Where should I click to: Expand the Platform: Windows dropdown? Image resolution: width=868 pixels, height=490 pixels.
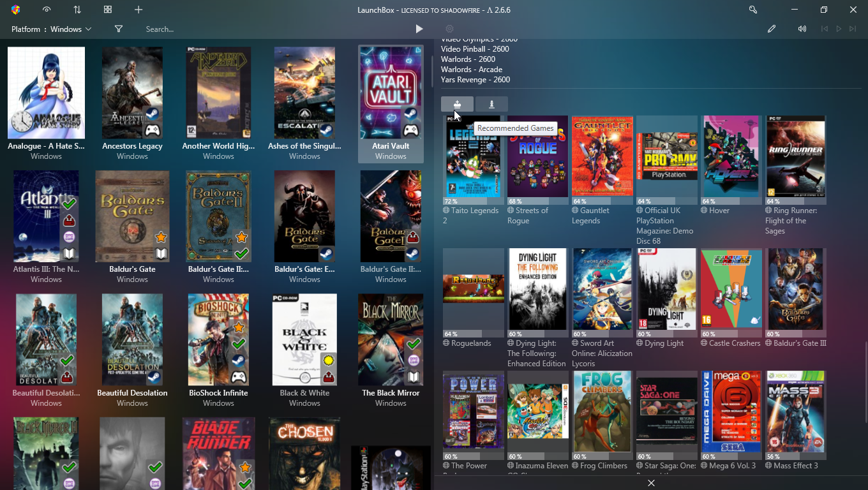click(52, 29)
